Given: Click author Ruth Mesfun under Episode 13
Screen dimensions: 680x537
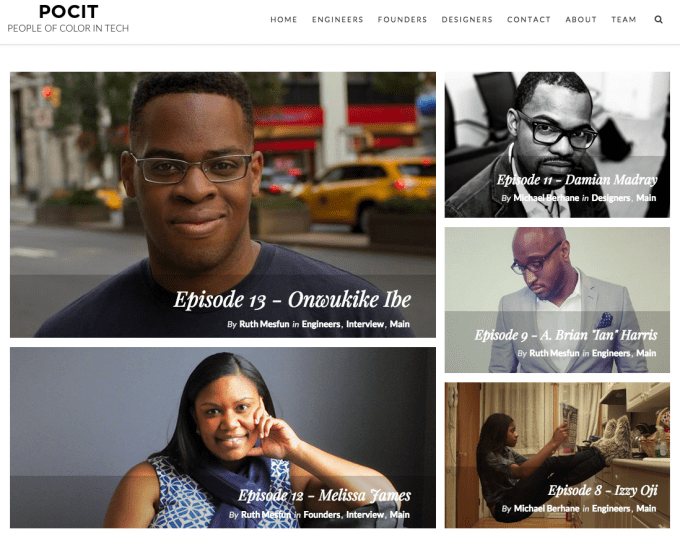Looking at the screenshot, I should click(264, 324).
